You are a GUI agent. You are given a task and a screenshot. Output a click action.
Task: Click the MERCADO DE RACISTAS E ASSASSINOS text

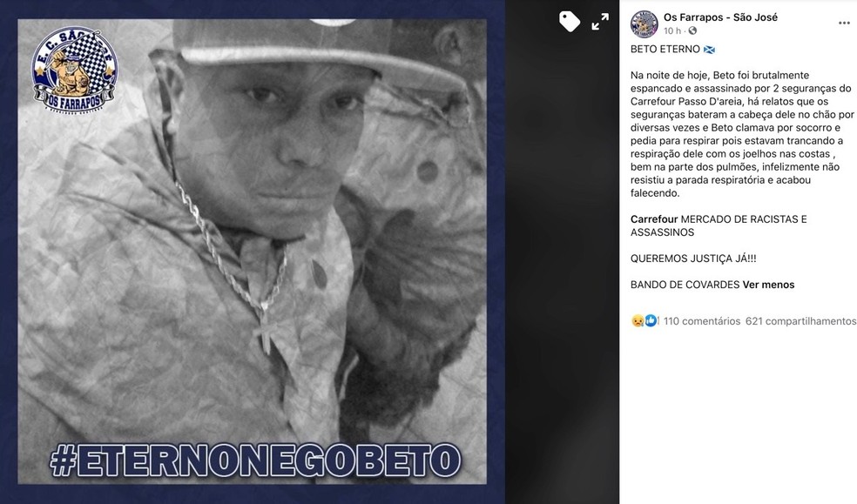[719, 225]
